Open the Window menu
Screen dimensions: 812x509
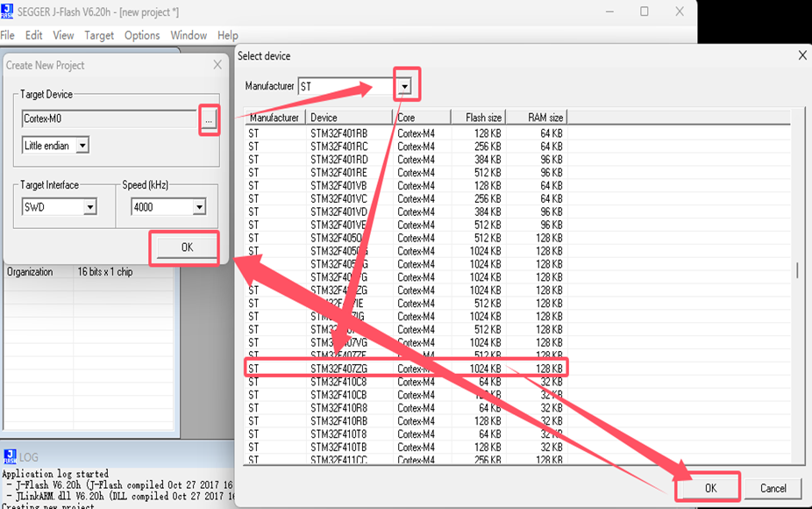pos(189,35)
